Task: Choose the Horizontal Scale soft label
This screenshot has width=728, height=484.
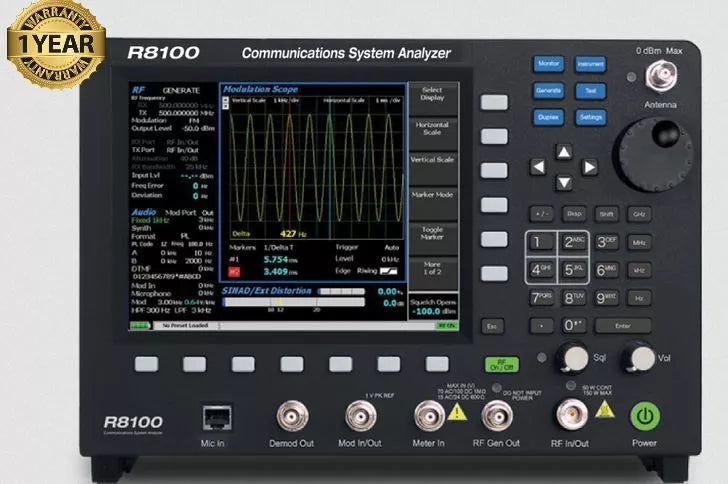Action: click(433, 134)
